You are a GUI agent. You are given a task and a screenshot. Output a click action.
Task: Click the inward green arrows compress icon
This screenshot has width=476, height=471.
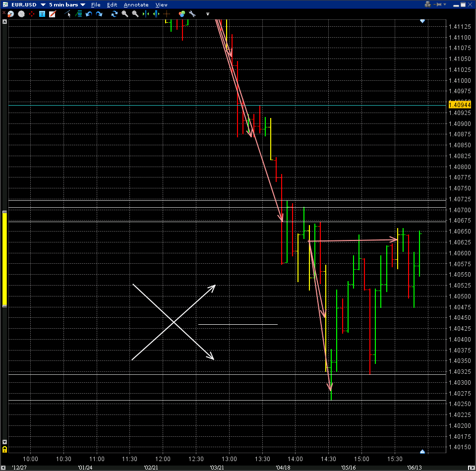[x=146, y=14]
